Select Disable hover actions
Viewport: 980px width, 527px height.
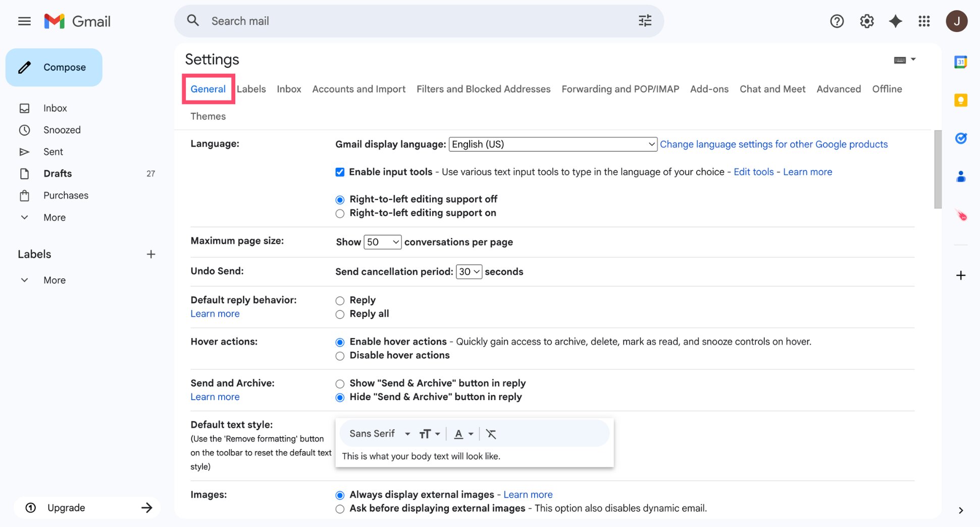click(340, 356)
